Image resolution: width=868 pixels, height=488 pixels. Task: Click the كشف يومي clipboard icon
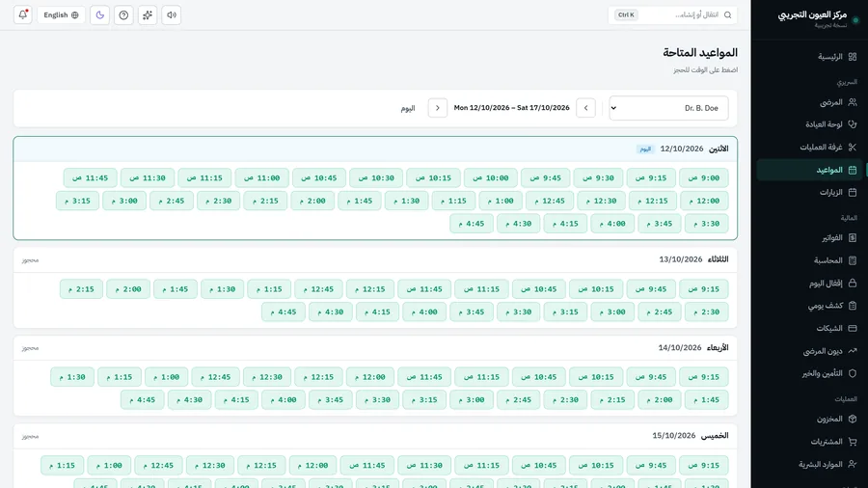(853, 306)
